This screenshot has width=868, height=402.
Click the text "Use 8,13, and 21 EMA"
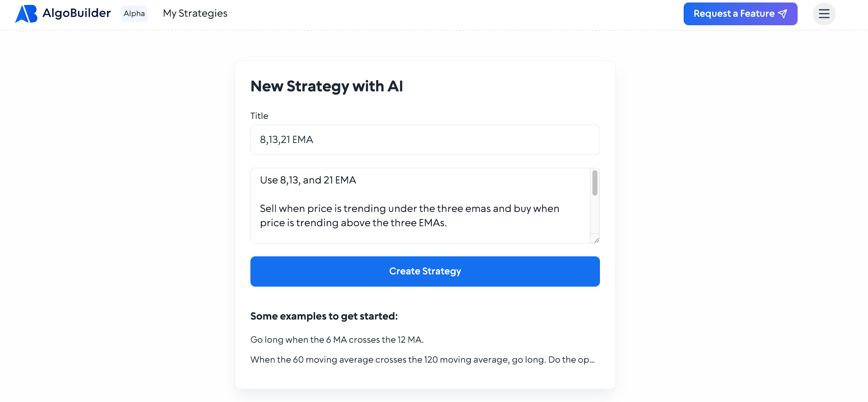[308, 180]
